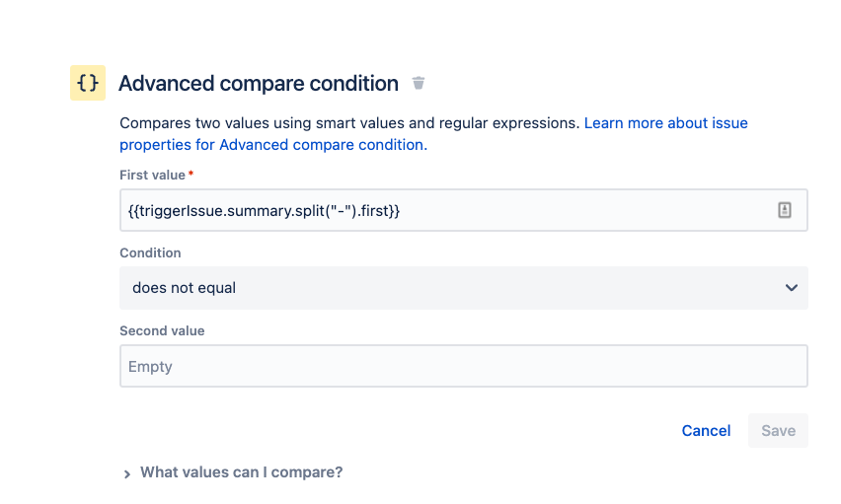The width and height of the screenshot is (841, 504).
Task: Click into the empty Second value field
Action: coord(464,366)
